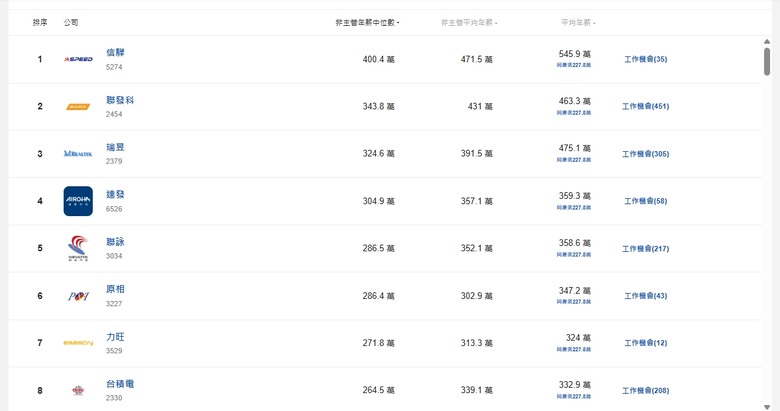Viewport: 780px width, 411px height.
Task: Click the TSMC logo for 台積電
Action: click(x=78, y=391)
